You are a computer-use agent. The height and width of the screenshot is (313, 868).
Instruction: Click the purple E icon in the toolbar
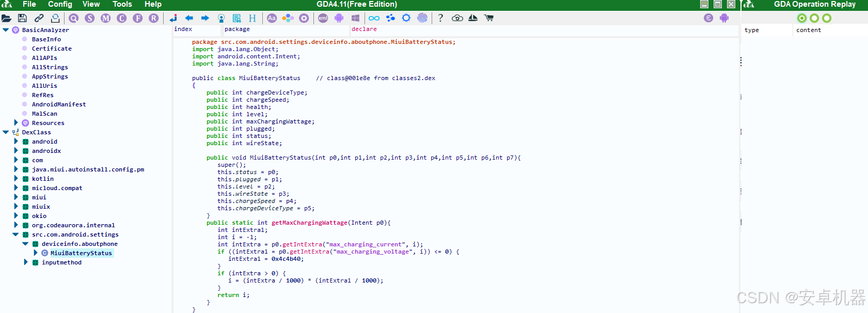[x=708, y=18]
